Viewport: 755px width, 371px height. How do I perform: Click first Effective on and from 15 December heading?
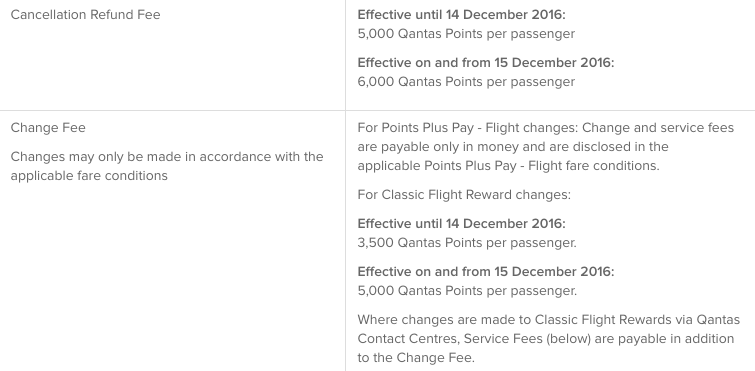tap(486, 63)
